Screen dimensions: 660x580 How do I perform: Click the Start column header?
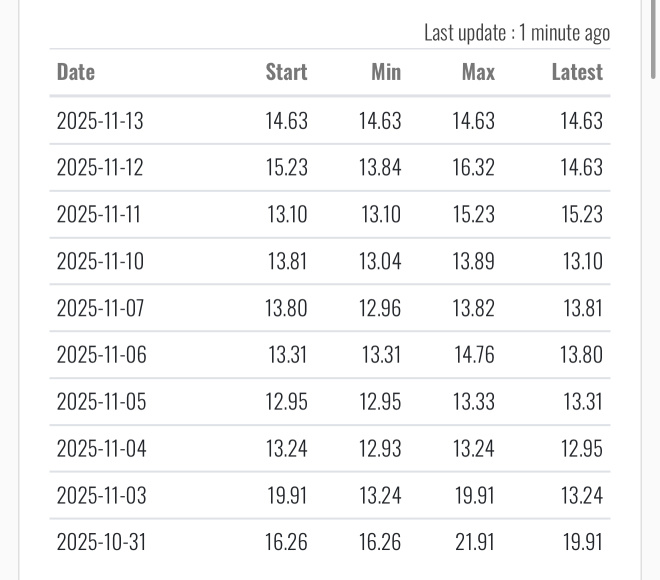point(286,72)
